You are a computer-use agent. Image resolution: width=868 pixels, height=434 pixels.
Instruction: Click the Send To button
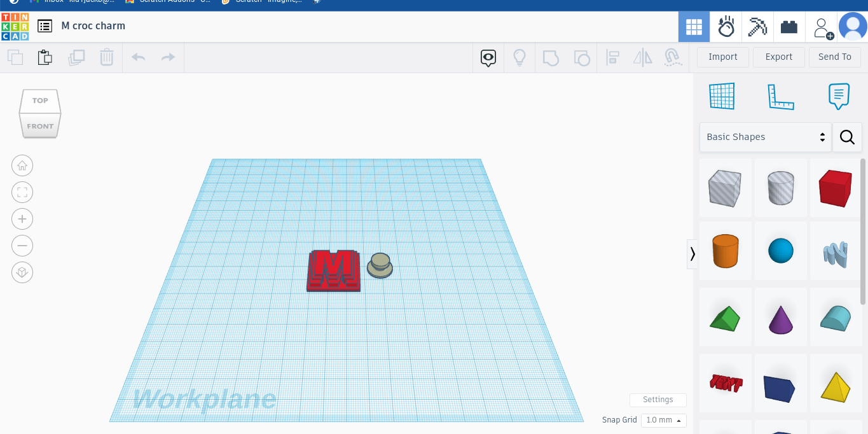pos(835,57)
